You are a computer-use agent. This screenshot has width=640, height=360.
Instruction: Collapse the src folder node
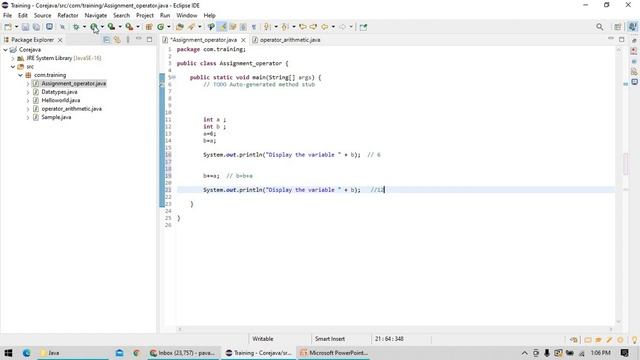[x=13, y=67]
